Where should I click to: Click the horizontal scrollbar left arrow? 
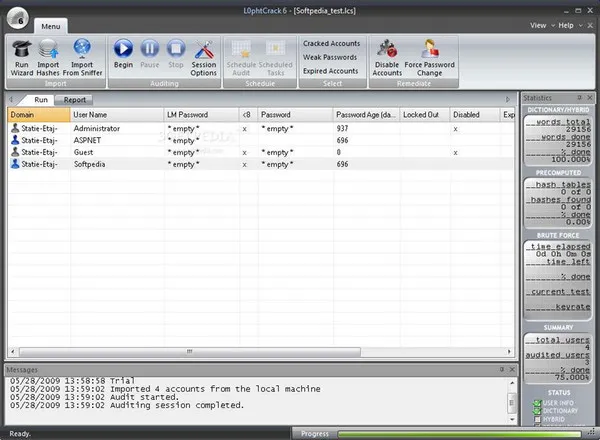[x=13, y=351]
